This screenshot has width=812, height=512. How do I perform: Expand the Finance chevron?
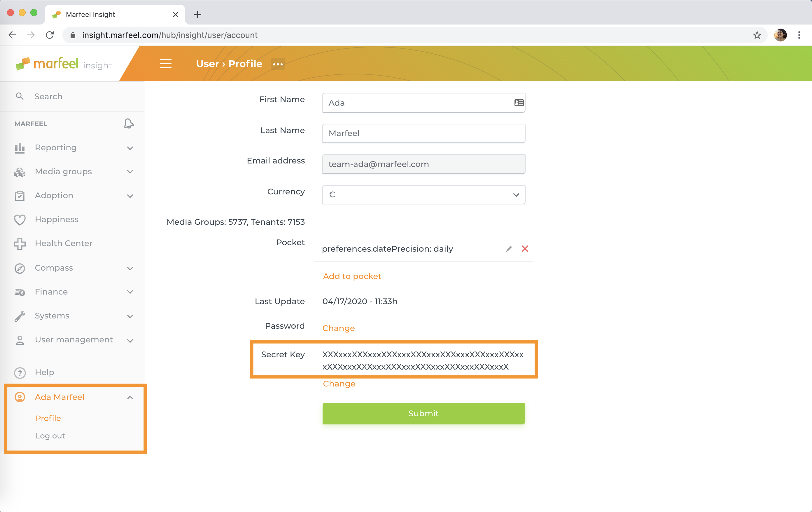coord(130,292)
